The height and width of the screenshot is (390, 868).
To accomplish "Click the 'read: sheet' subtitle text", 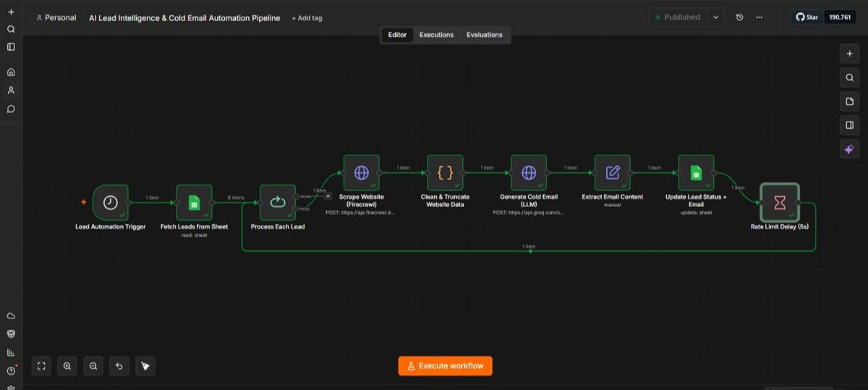I will pos(194,235).
